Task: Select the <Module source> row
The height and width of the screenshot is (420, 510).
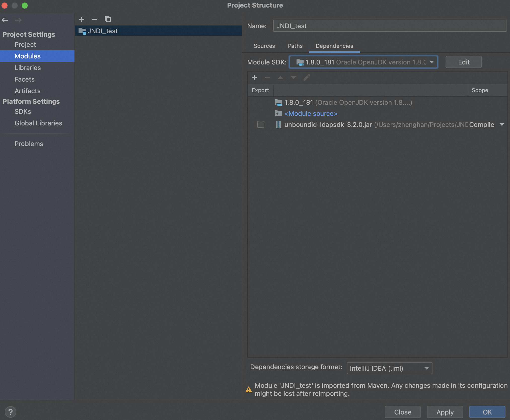Action: coord(377,114)
